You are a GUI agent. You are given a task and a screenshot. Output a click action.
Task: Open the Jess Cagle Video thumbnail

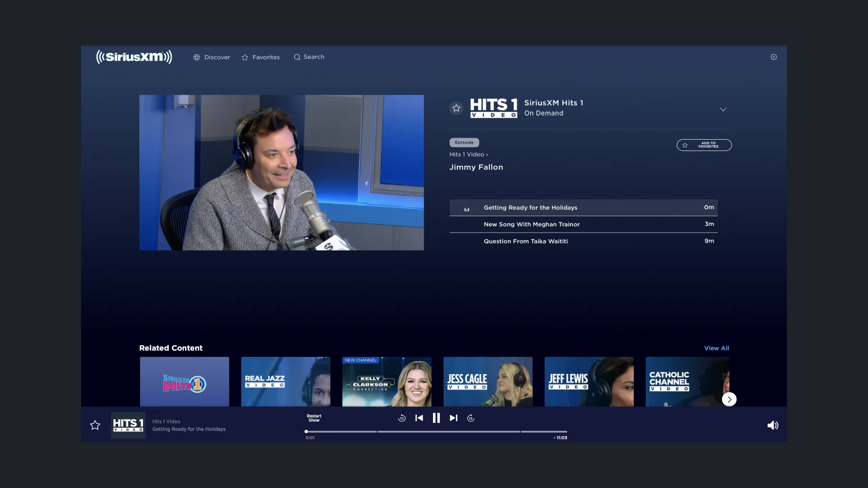(488, 382)
